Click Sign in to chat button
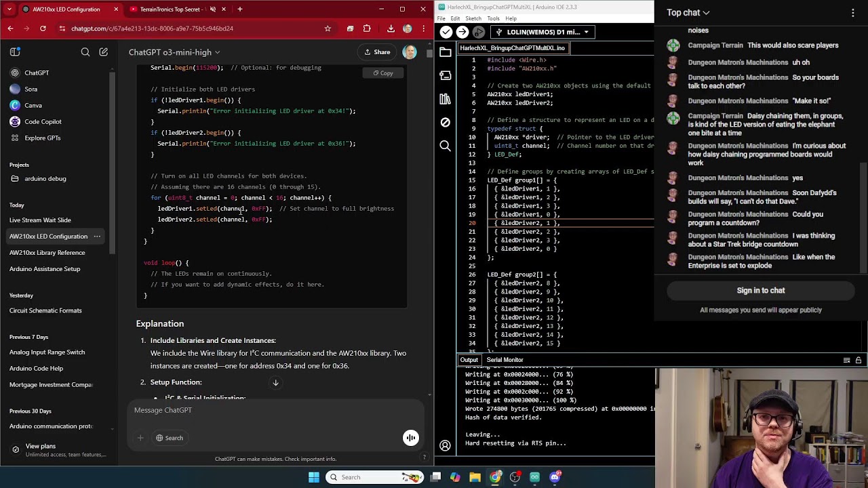Viewport: 868px width, 488px height. (761, 290)
